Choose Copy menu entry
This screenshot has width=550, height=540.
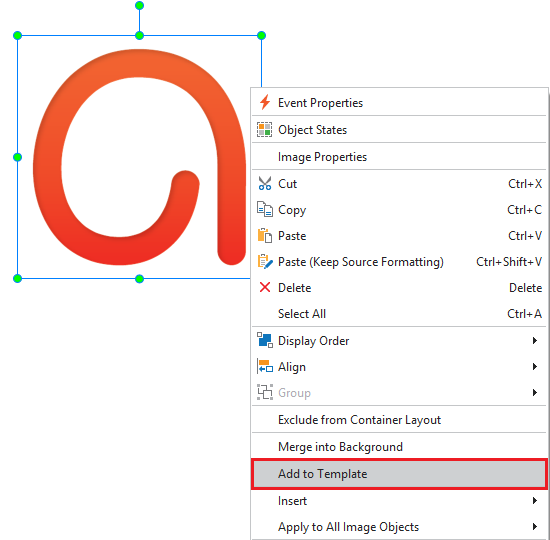pos(399,209)
